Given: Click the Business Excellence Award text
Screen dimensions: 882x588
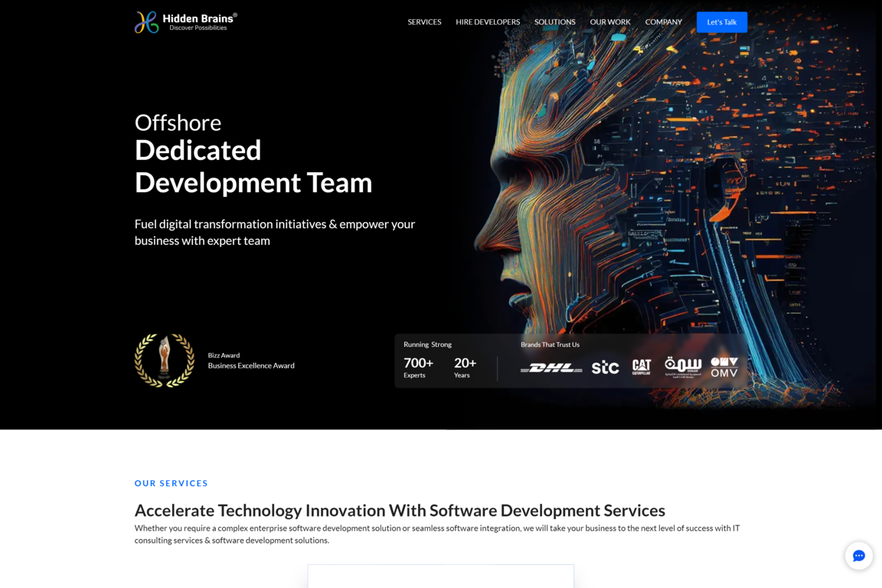Looking at the screenshot, I should pos(251,366).
